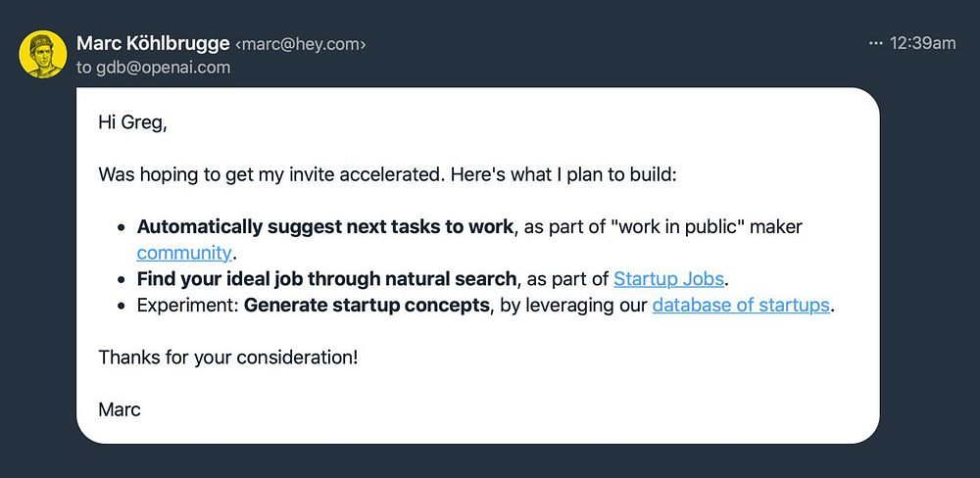Open the three-dot more options menu
Image resolution: width=980 pixels, height=478 pixels.
point(875,43)
